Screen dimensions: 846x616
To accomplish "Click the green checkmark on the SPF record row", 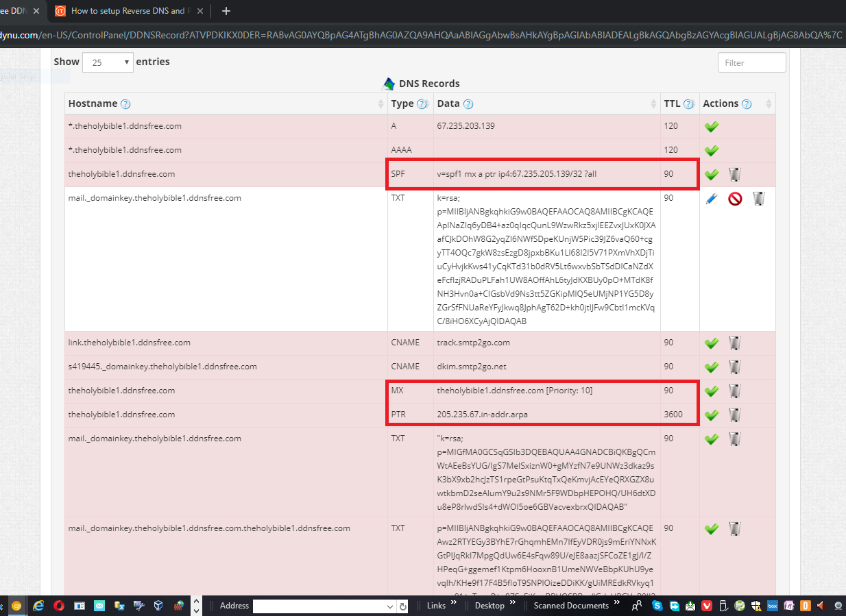I will click(712, 175).
